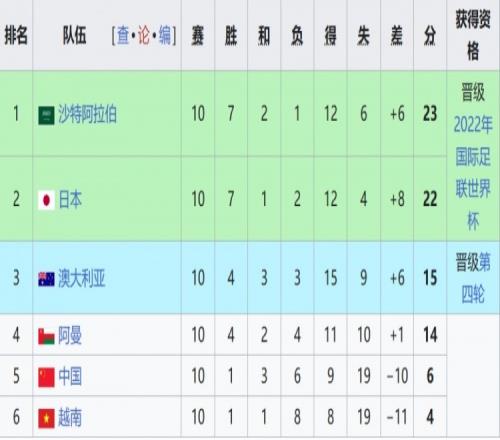This screenshot has height=440, width=500.
Task: Click the 查 view template link
Action: click(x=123, y=35)
